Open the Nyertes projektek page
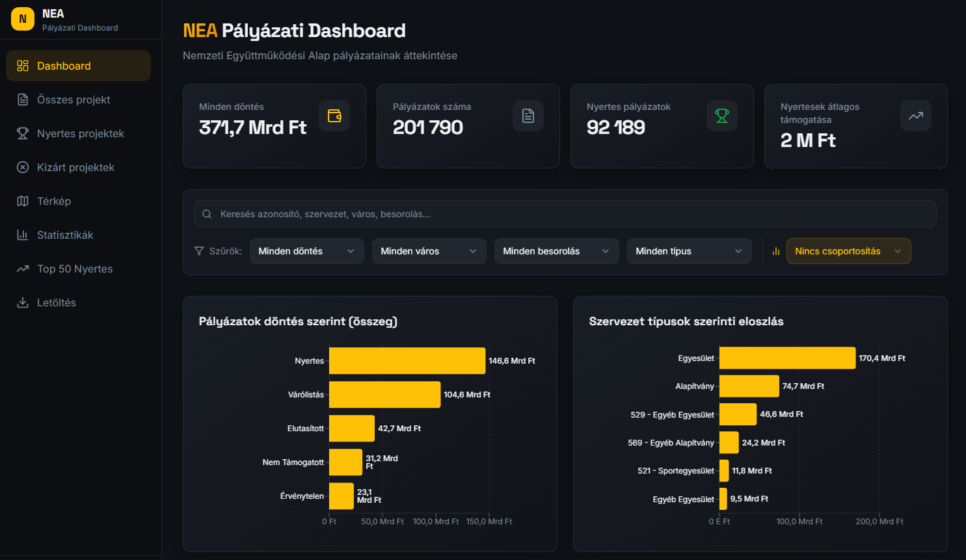This screenshot has width=966, height=560. tap(80, 133)
